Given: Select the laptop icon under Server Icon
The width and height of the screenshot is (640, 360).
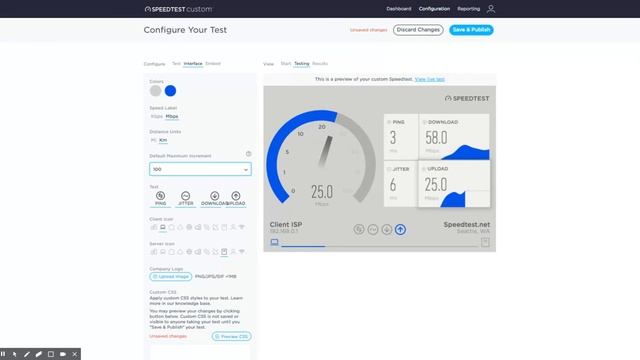Looking at the screenshot, I should [x=163, y=252].
